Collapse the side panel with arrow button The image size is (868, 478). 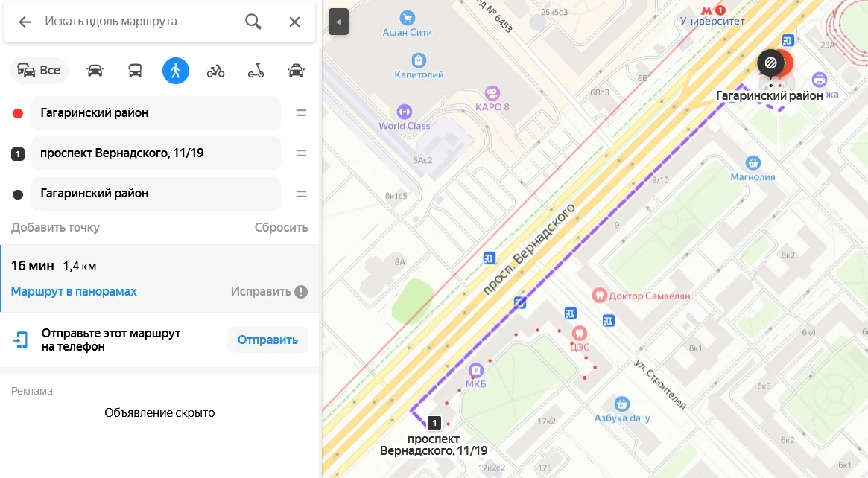click(x=338, y=22)
